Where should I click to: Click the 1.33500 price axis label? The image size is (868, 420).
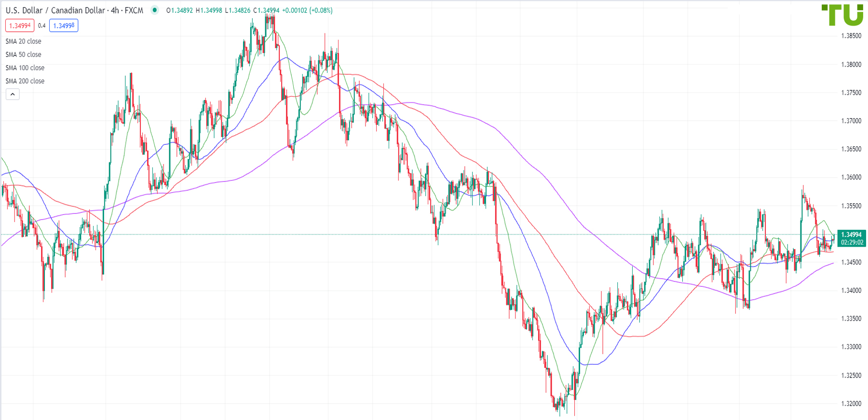(x=851, y=319)
